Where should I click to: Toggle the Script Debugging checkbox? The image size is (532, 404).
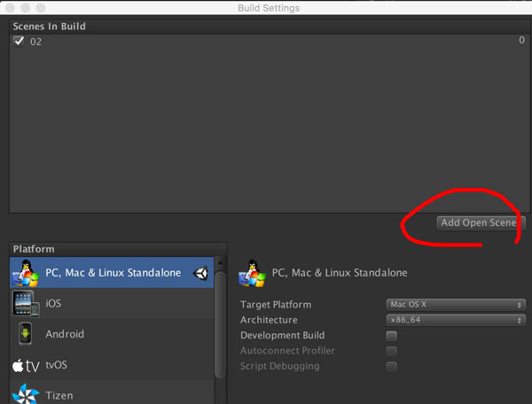tap(392, 367)
